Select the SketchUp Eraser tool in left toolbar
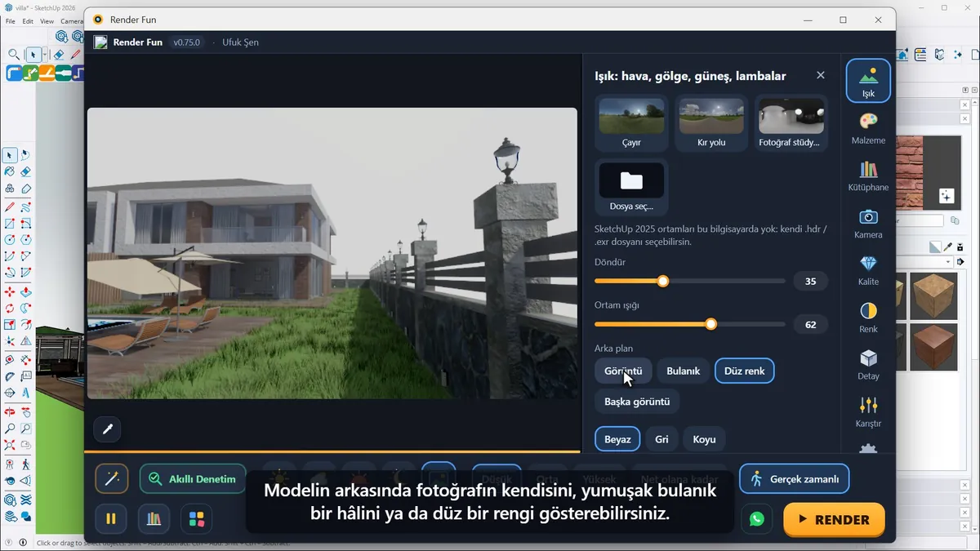 click(25, 171)
